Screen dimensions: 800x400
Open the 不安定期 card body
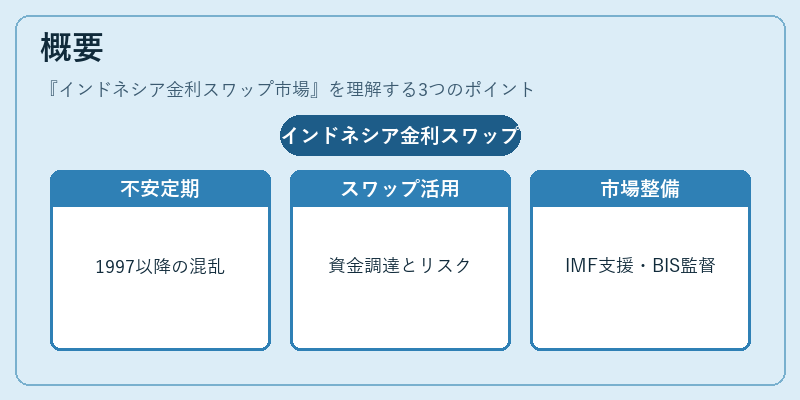click(160, 278)
